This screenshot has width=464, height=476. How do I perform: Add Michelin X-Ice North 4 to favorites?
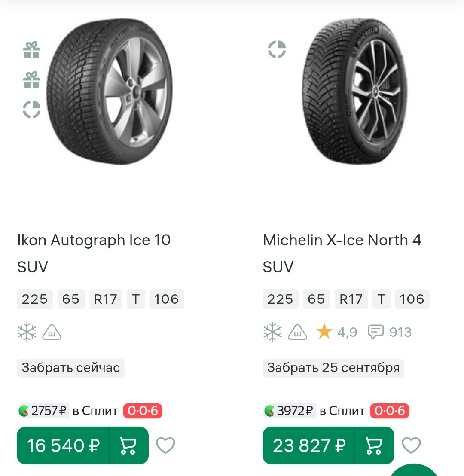pos(411,445)
